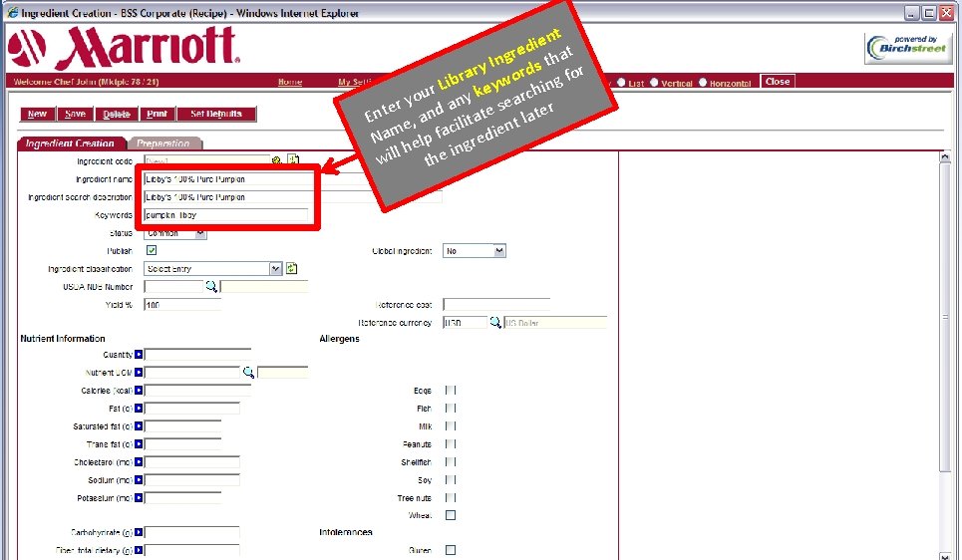Click the Sodium (mg) input field
The image size is (962, 560).
[192, 480]
